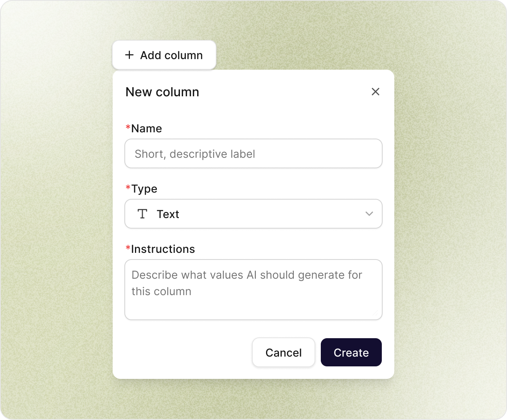Click into the Instructions text area

pos(253,289)
